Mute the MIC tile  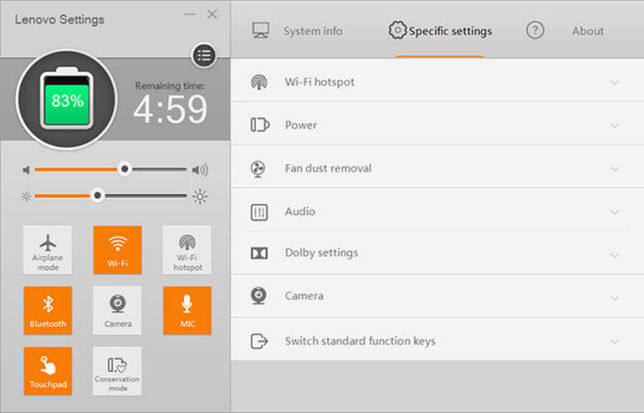(x=187, y=310)
